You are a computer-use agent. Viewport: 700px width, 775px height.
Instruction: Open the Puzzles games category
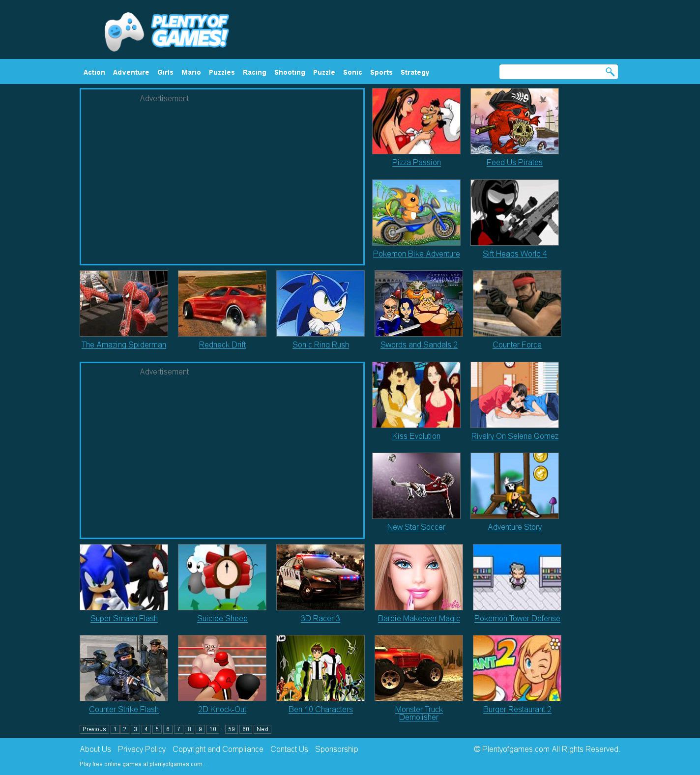point(222,72)
